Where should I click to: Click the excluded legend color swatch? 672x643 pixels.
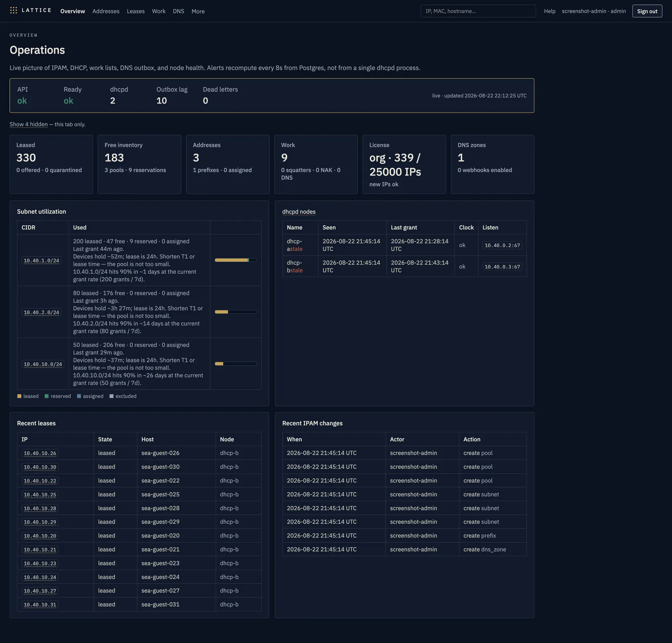pyautogui.click(x=111, y=396)
